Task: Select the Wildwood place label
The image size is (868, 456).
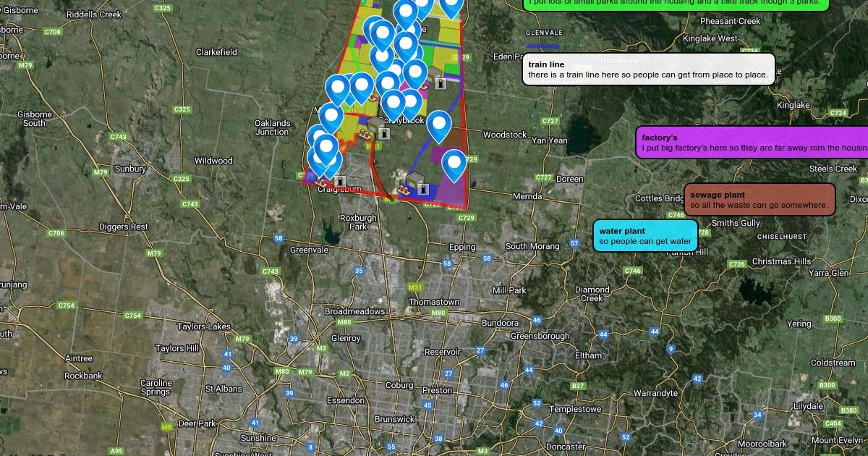Action: (213, 161)
